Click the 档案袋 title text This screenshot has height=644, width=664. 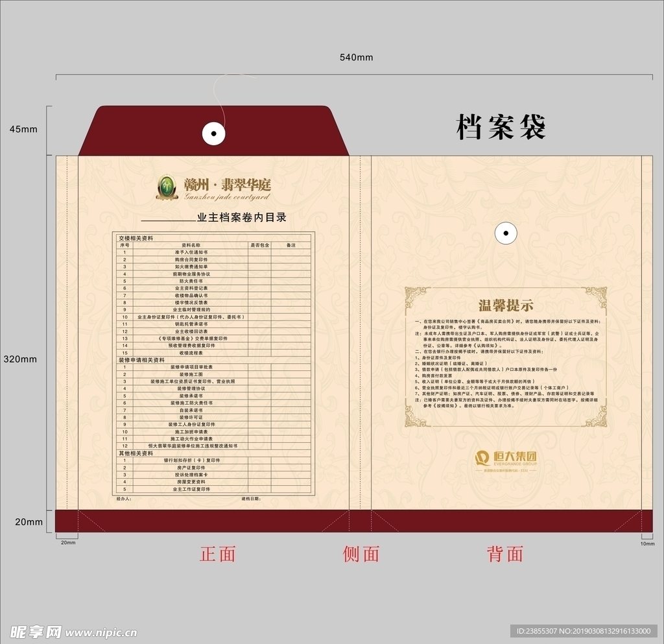(x=501, y=126)
